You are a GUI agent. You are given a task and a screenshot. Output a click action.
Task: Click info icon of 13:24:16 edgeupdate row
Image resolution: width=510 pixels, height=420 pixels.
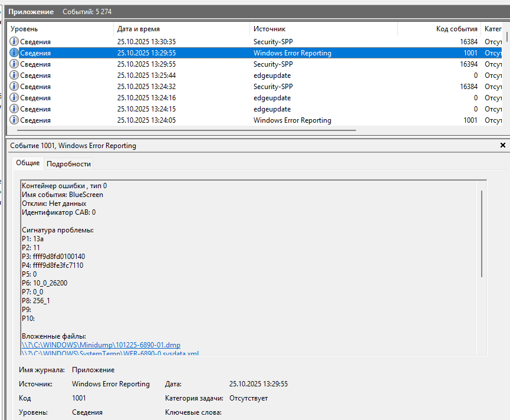coord(14,97)
